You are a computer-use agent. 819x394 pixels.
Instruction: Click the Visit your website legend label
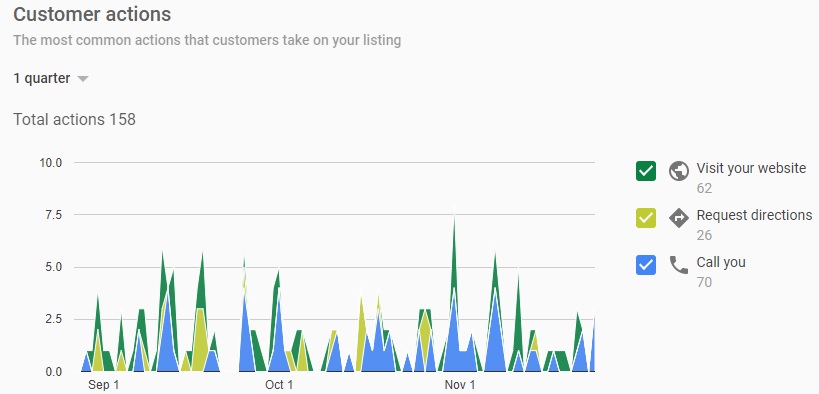pos(751,168)
